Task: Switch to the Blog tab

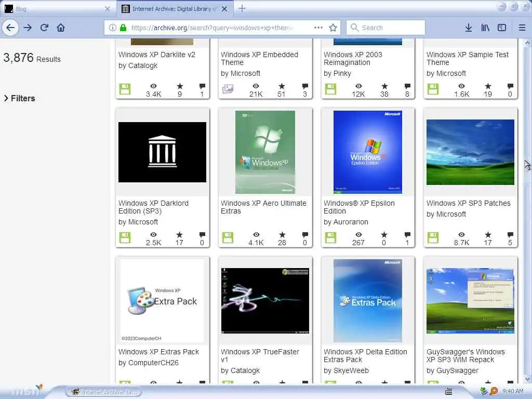Action: pos(58,9)
